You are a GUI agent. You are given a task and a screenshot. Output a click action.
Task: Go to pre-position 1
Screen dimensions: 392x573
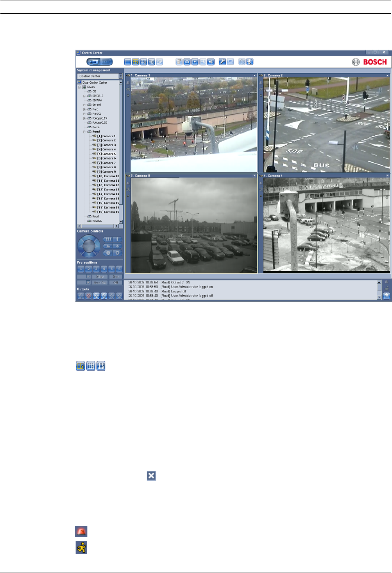pyautogui.click(x=81, y=269)
